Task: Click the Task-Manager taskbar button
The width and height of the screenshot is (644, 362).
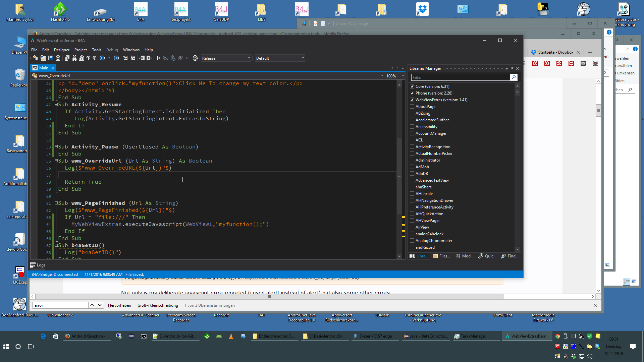Action: click(470, 336)
